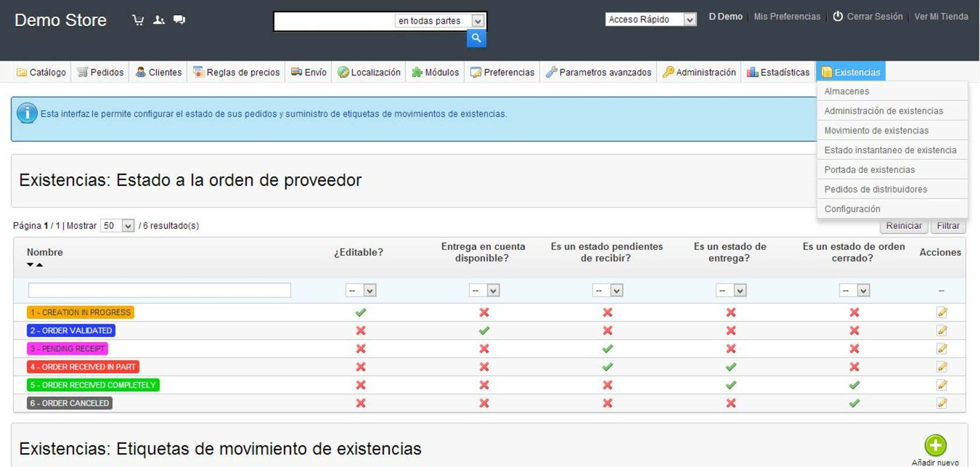Edit the 5 - ORDER RECEIVED COMPLETELY state

tap(942, 385)
